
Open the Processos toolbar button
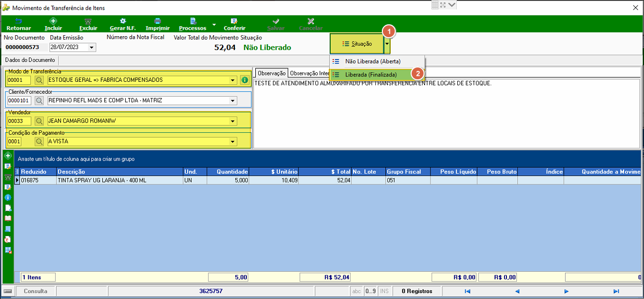point(193,24)
